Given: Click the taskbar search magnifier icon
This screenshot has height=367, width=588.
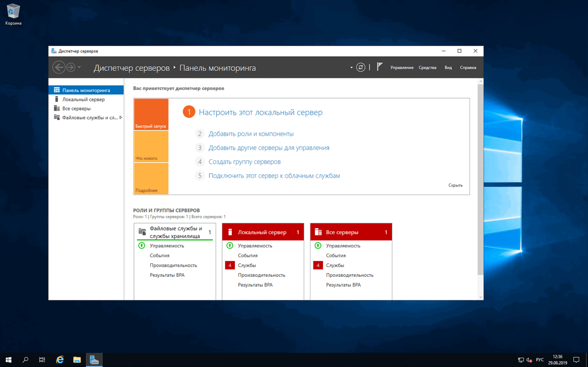Looking at the screenshot, I should (x=25, y=360).
